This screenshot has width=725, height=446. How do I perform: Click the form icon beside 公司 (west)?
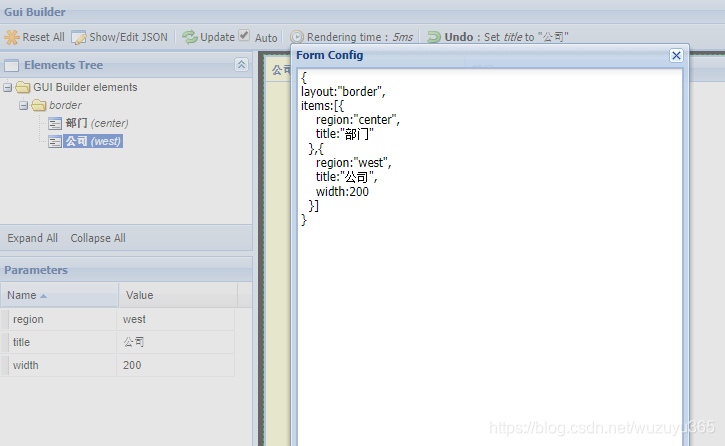coord(55,141)
